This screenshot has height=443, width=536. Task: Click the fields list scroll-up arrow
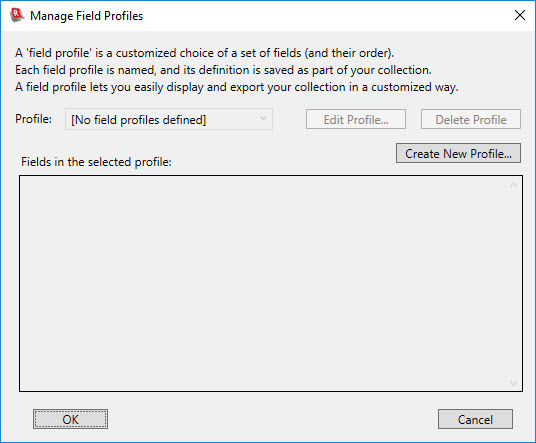(x=513, y=186)
